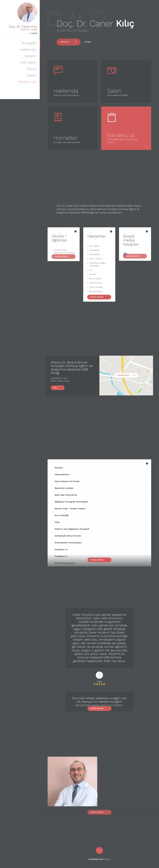Select Eksternal Otit in Hastalıklar list
The width and height of the screenshot is (159, 868).
(x=95, y=283)
